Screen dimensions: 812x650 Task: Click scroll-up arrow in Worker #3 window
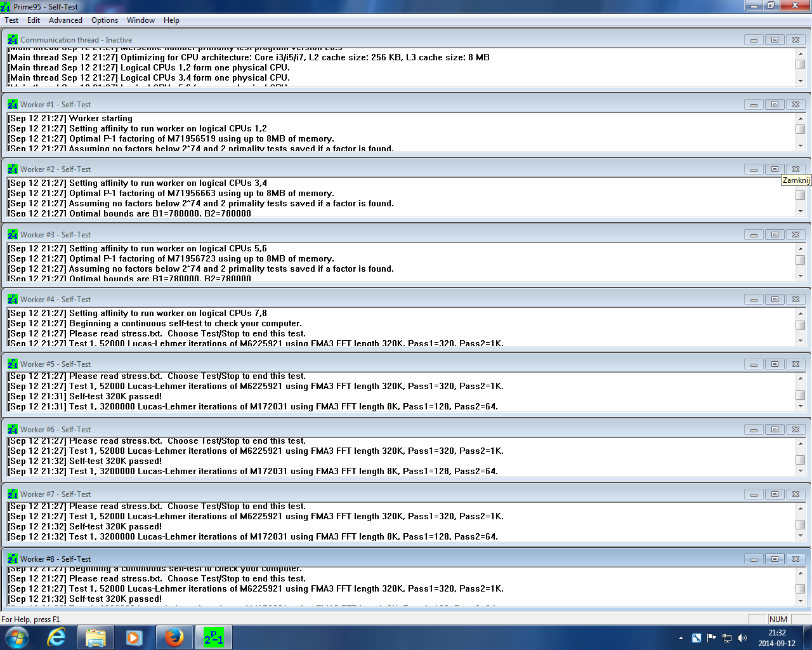(801, 249)
